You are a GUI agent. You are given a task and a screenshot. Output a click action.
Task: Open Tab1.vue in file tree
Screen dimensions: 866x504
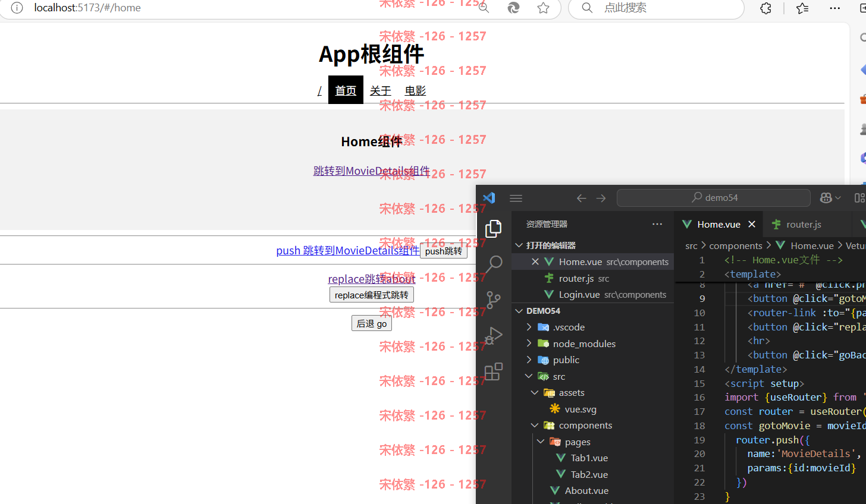[589, 458]
